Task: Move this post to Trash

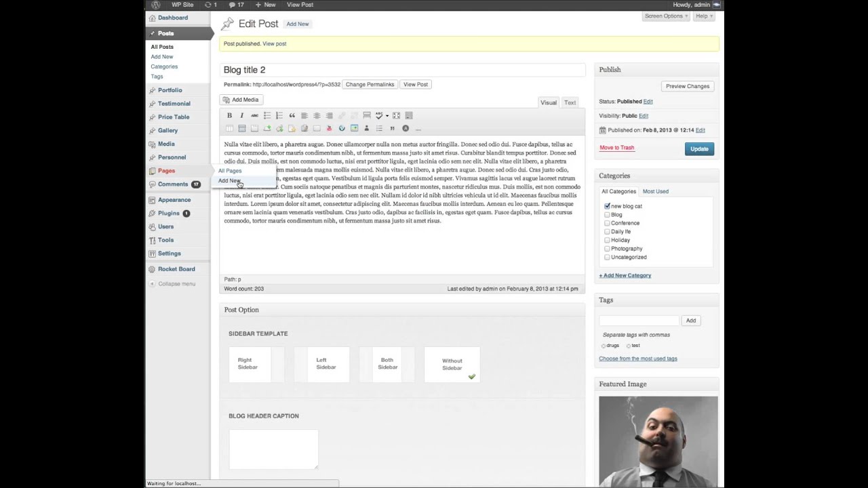Action: pyautogui.click(x=616, y=148)
